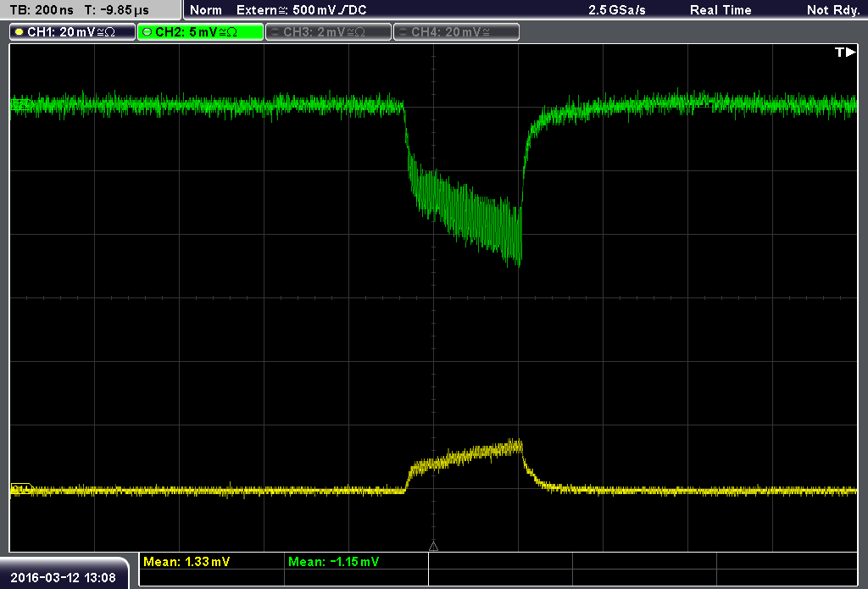Click the T: -9.85 µs trigger position readout
The image size is (868, 589).
click(x=117, y=10)
